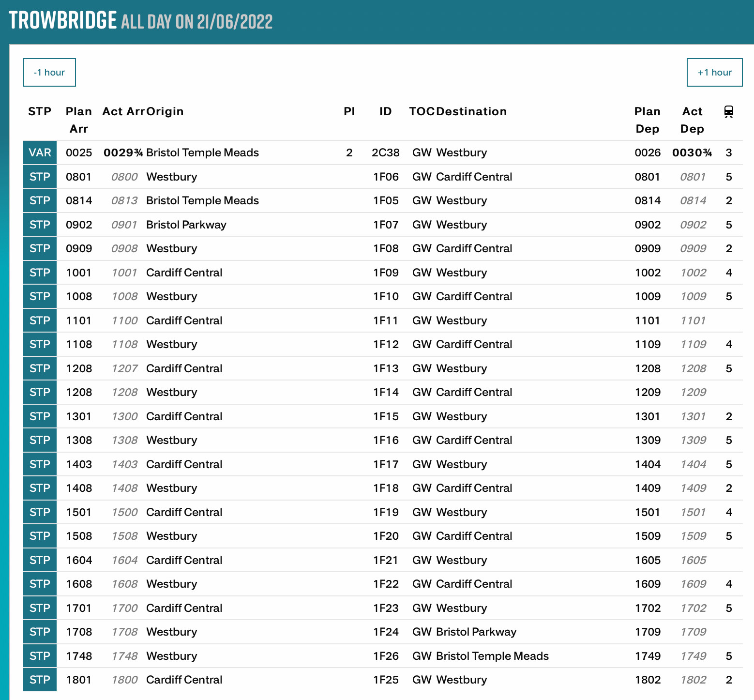
Task: Click the STP badge for 1403 arrival
Action: [x=40, y=464]
